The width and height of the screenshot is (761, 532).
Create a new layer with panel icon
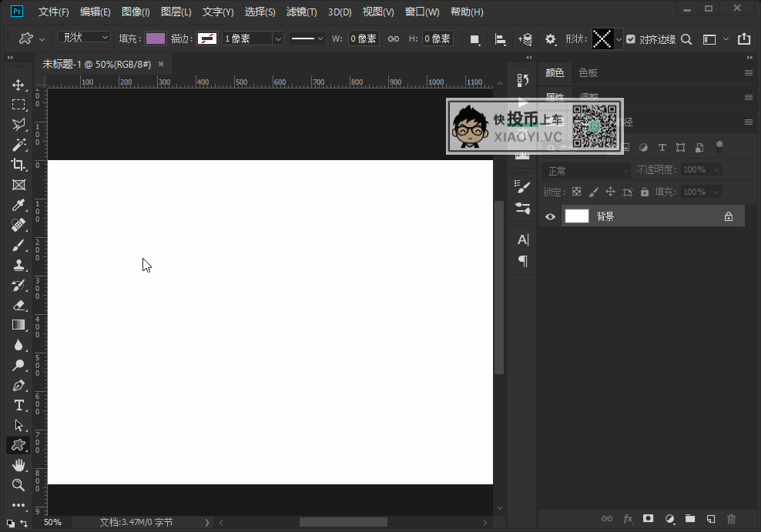(x=711, y=519)
